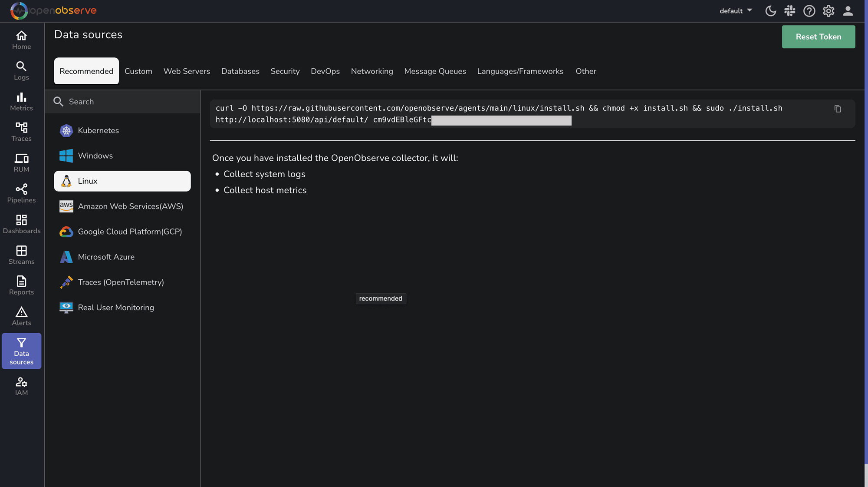Switch to the Databases tab
Image resolution: width=868 pixels, height=487 pixels.
240,71
